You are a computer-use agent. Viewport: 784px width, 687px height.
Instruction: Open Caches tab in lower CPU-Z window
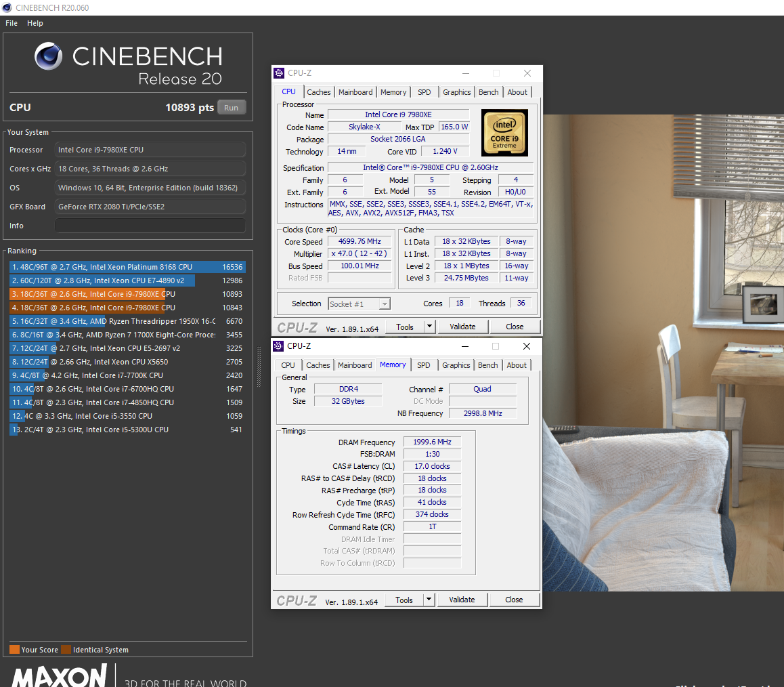point(318,365)
